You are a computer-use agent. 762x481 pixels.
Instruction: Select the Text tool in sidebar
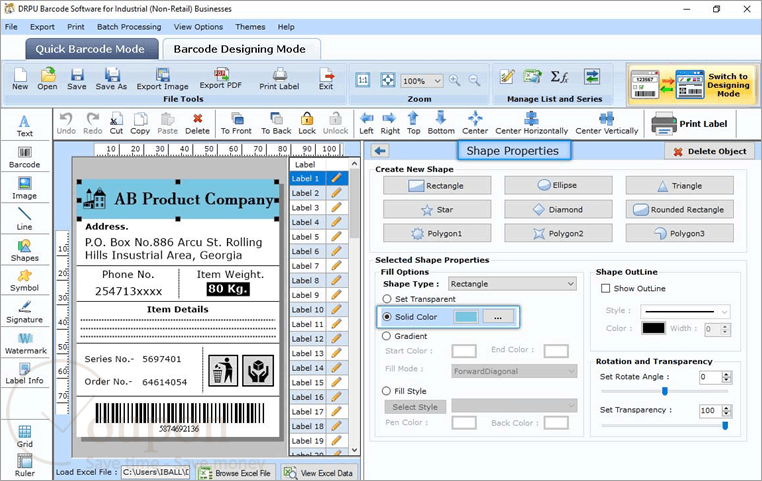pos(24,126)
